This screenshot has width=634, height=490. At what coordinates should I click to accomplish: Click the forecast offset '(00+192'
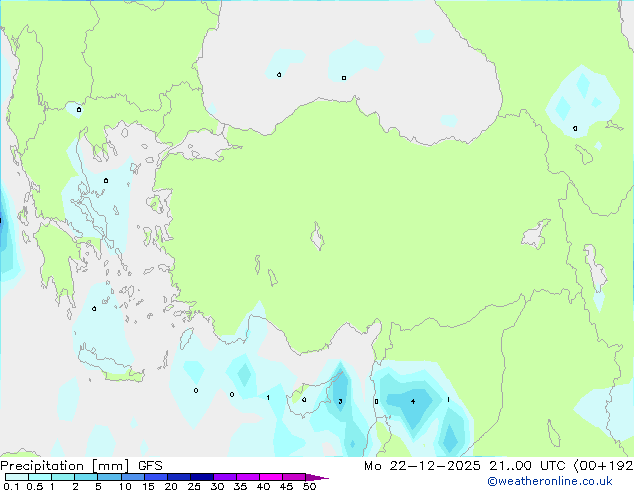(x=603, y=466)
